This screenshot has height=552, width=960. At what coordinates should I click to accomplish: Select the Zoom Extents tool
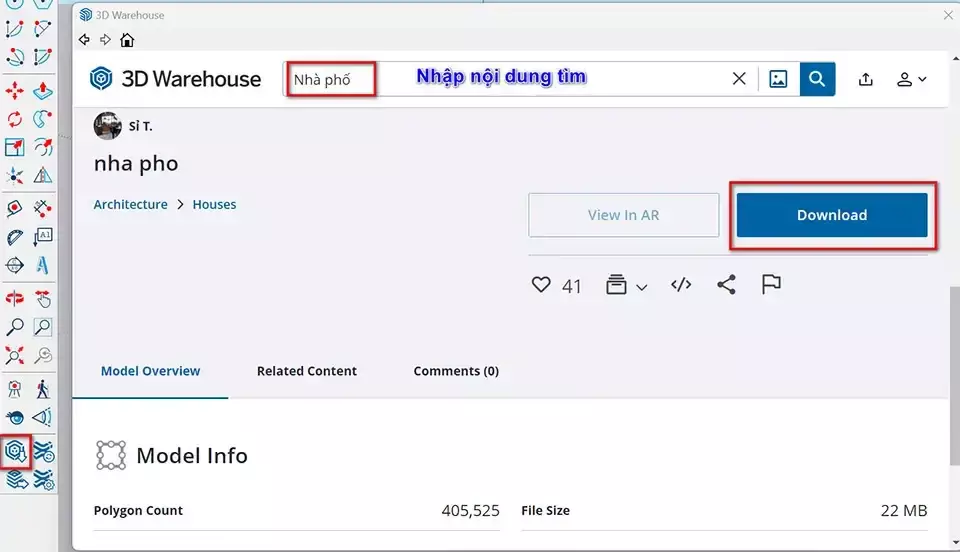pyautogui.click(x=15, y=356)
